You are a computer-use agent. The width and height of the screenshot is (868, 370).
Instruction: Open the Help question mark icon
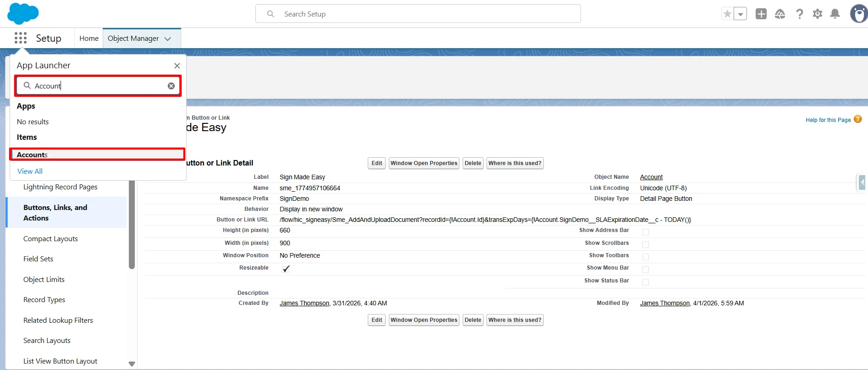[800, 14]
